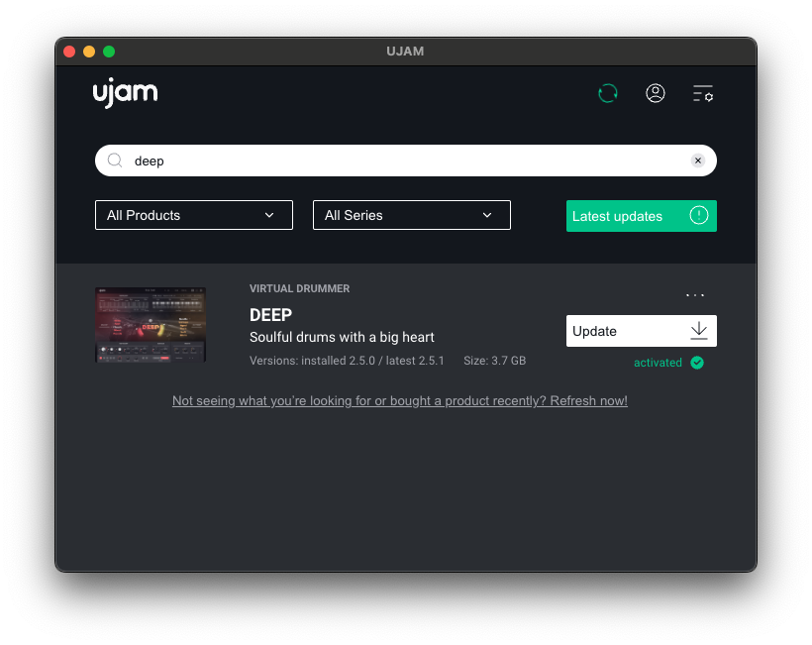Click the VIRTUAL DRUMMER series label
The height and width of the screenshot is (645, 812).
(299, 288)
